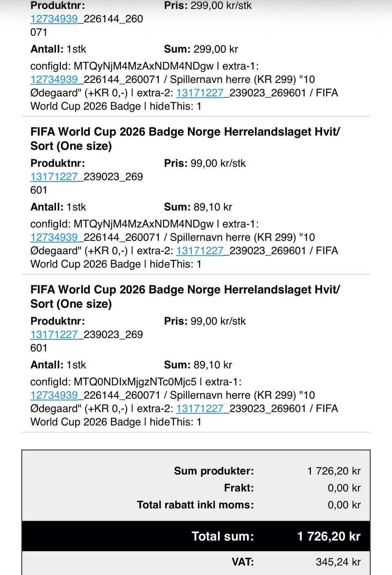This screenshot has width=392, height=575.
Task: Click the configId MTQ0NDIxMjgzNTc0Mjc5 text
Action: [x=114, y=382]
